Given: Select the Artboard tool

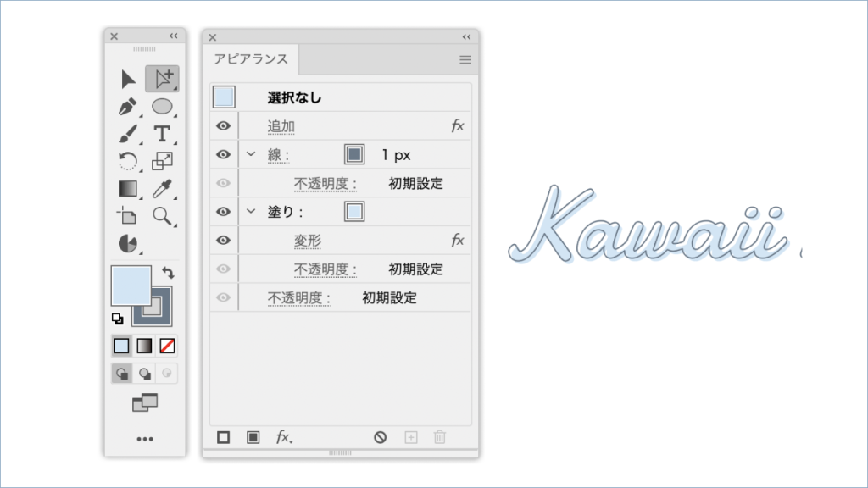Looking at the screenshot, I should [x=128, y=216].
